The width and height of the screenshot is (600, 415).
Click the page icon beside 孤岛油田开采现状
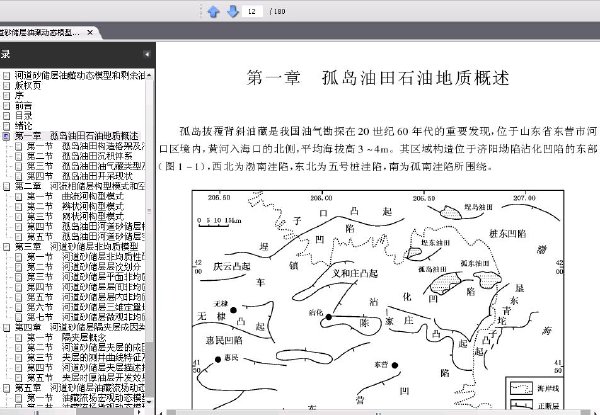(18, 176)
